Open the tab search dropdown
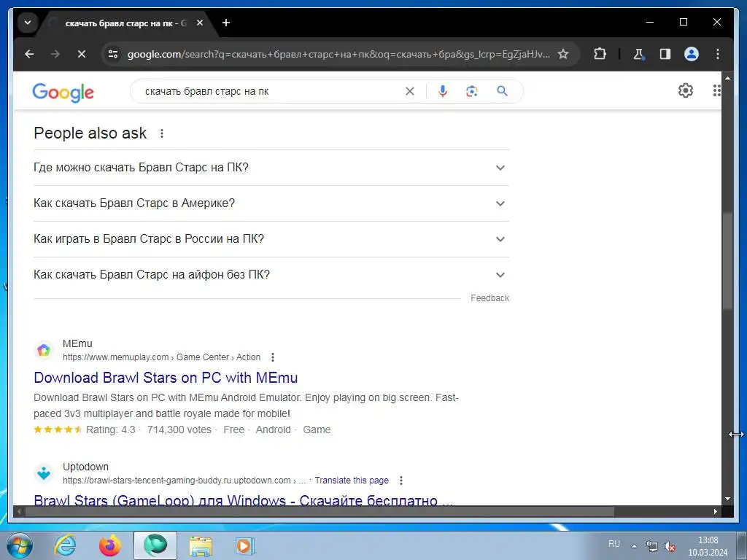 point(28,23)
